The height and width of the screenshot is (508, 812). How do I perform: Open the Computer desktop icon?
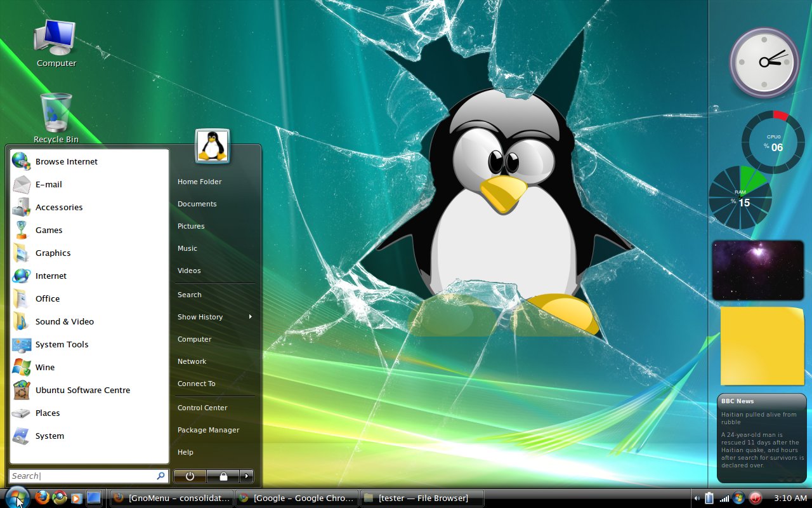[x=55, y=43]
